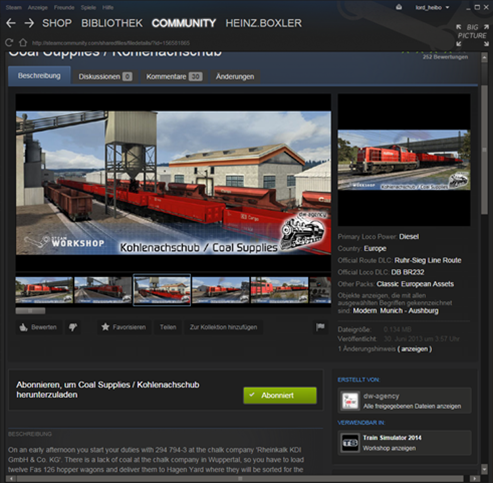Open the Diskussionen tab

pos(105,77)
